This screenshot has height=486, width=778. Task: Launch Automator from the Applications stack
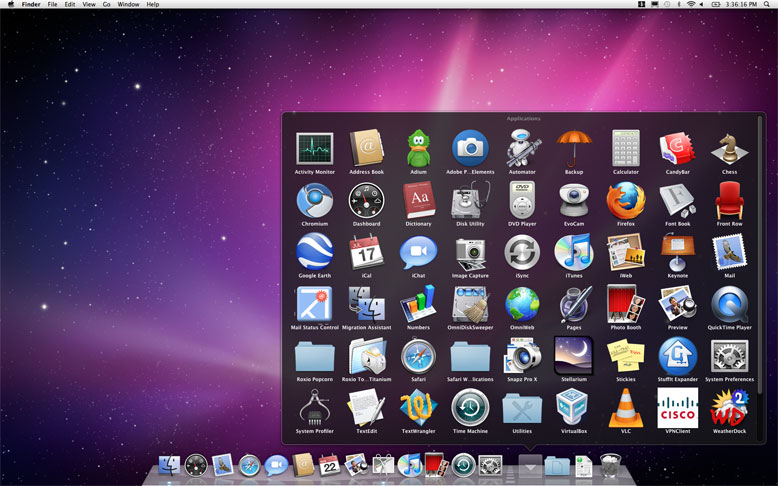(522, 148)
